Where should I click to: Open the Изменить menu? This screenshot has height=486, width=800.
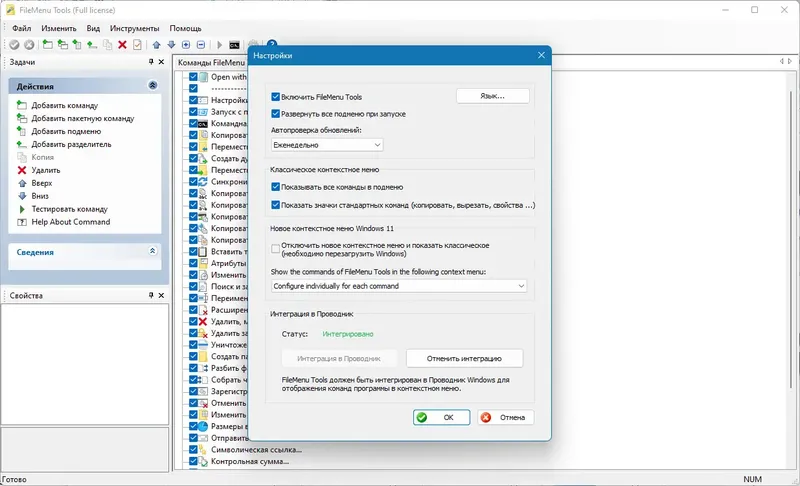coord(59,29)
